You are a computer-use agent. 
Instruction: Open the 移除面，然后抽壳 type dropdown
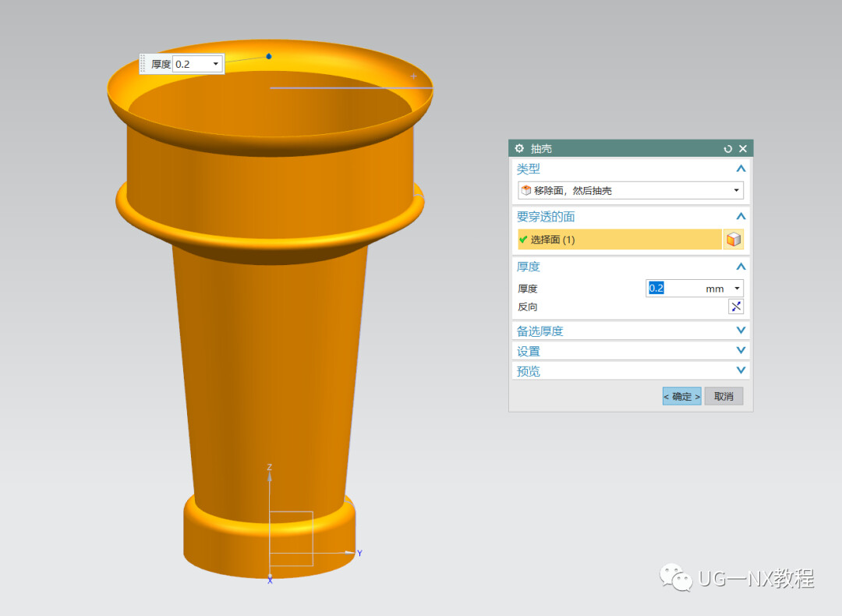click(631, 190)
